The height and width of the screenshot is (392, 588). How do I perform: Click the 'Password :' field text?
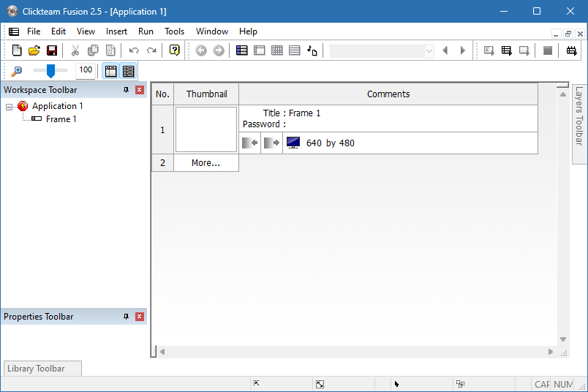[264, 124]
